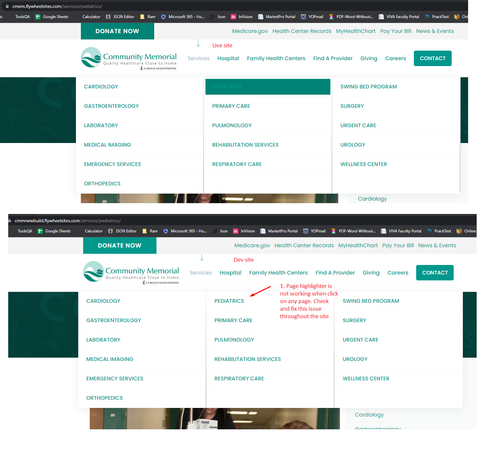Select the highlighted PEDIATRICS item on the live site
This screenshot has width=500, height=452.
tap(268, 87)
